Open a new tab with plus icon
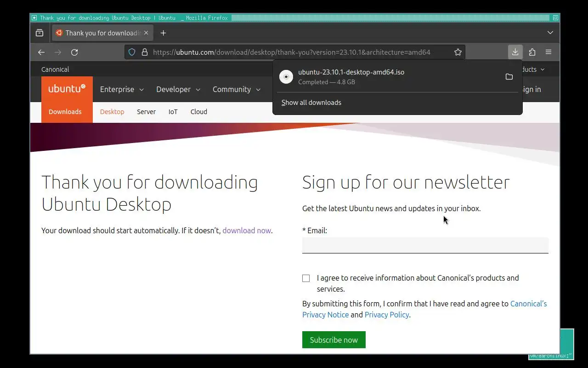This screenshot has height=368, width=588. (x=163, y=33)
